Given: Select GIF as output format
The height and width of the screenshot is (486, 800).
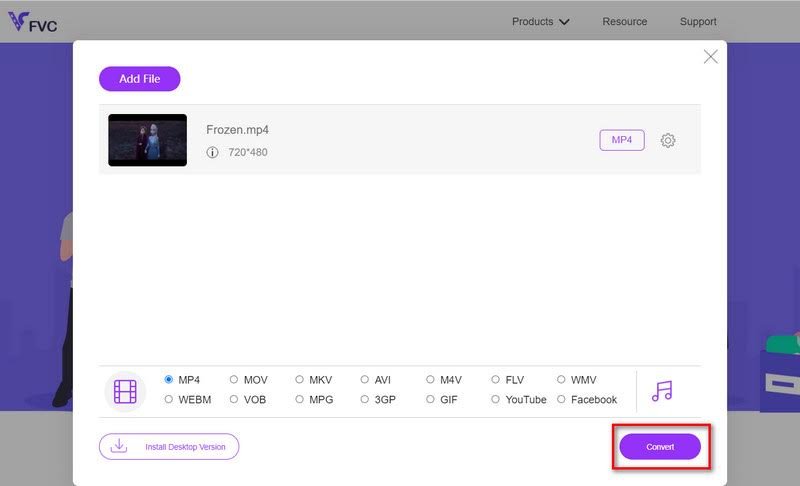Looking at the screenshot, I should pyautogui.click(x=430, y=399).
